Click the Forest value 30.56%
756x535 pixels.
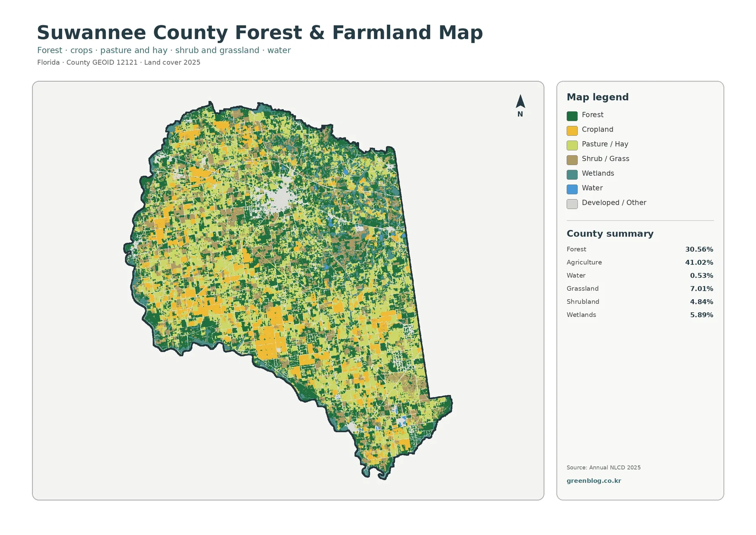tap(699, 249)
